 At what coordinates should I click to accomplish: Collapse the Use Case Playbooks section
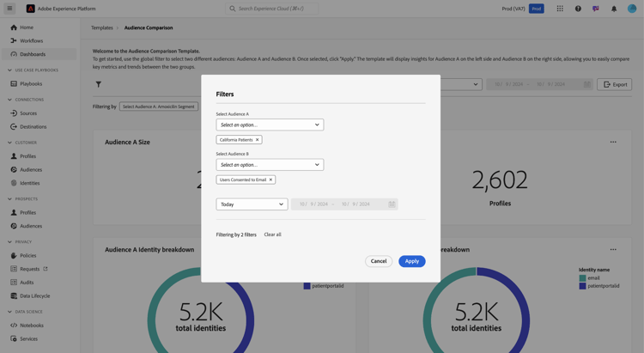(9, 70)
